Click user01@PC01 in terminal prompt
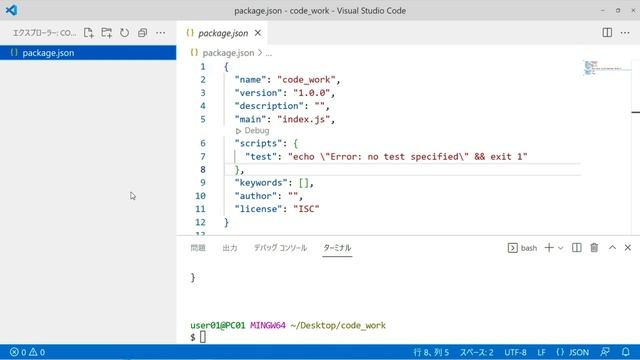This screenshot has width=640, height=360. pyautogui.click(x=218, y=325)
